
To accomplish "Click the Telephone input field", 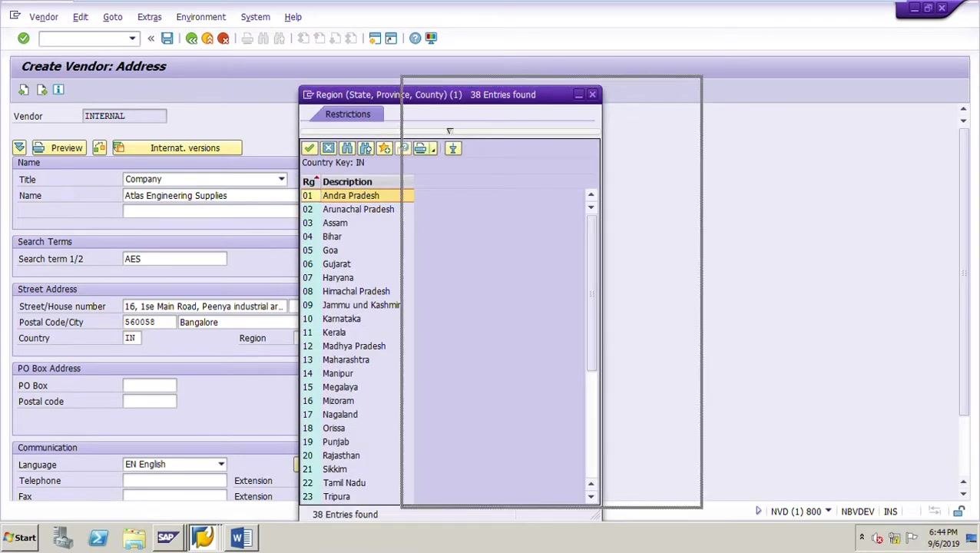I will point(175,481).
